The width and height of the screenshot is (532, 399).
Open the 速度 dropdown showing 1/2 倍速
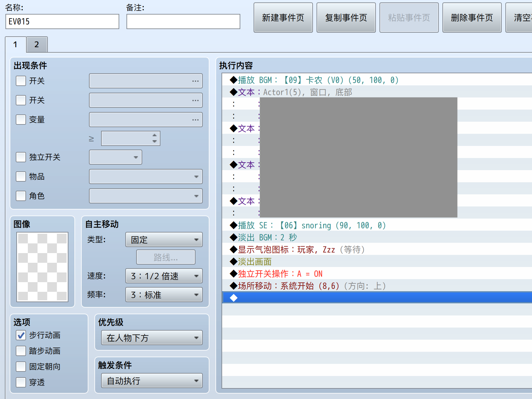[x=164, y=276]
